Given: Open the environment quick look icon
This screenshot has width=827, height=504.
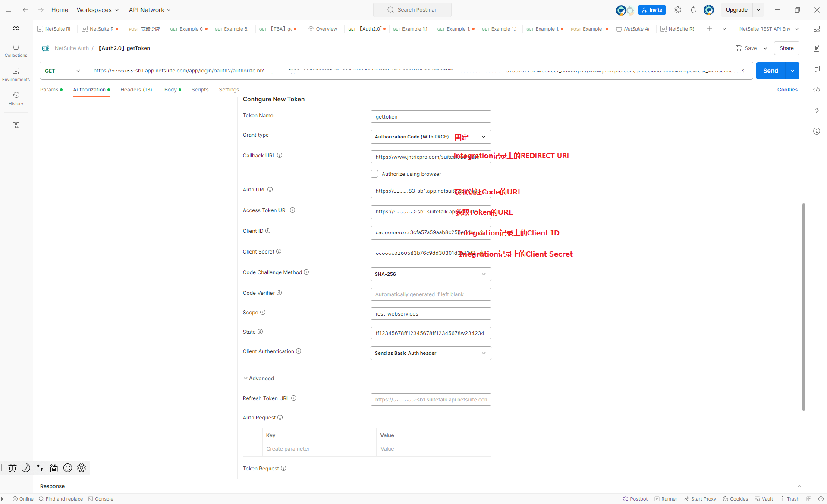Looking at the screenshot, I should (x=817, y=29).
